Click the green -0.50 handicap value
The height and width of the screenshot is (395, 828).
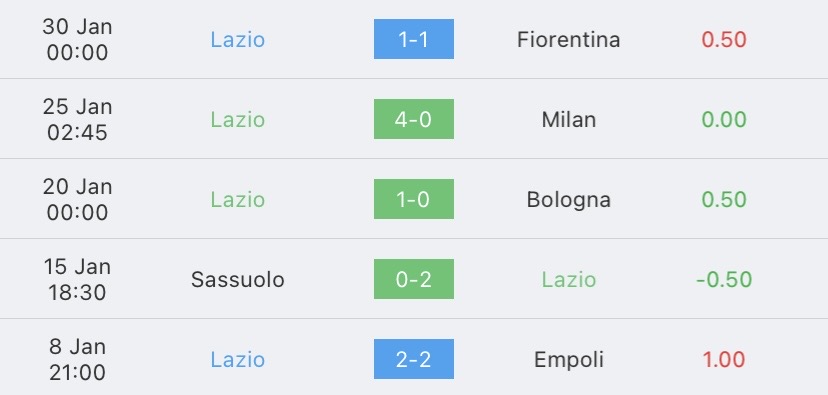723,279
